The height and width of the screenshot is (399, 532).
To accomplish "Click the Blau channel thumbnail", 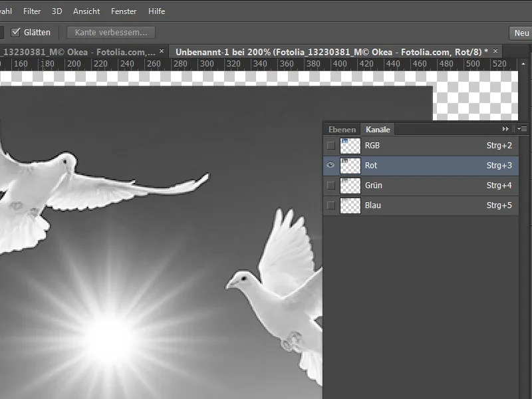I will (350, 205).
